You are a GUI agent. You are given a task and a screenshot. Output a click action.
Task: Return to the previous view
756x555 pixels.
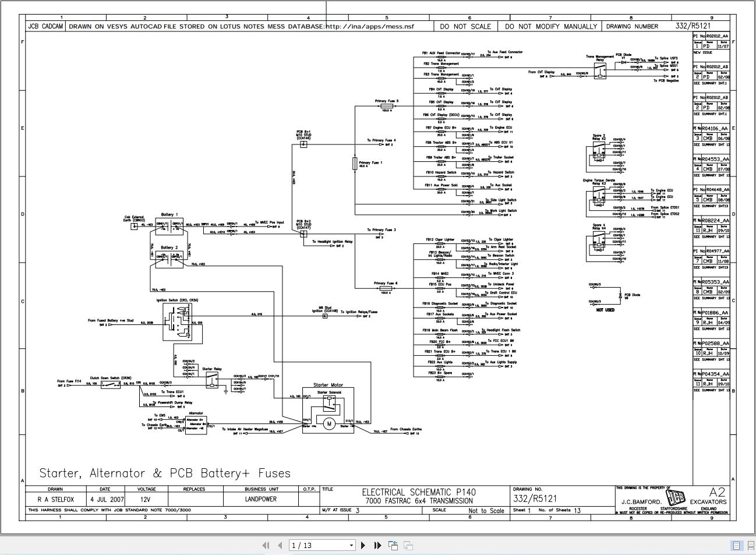coord(393,545)
